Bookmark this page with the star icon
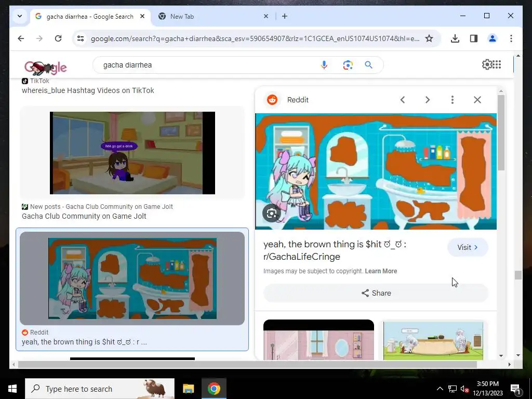This screenshot has width=532, height=399. [x=429, y=38]
